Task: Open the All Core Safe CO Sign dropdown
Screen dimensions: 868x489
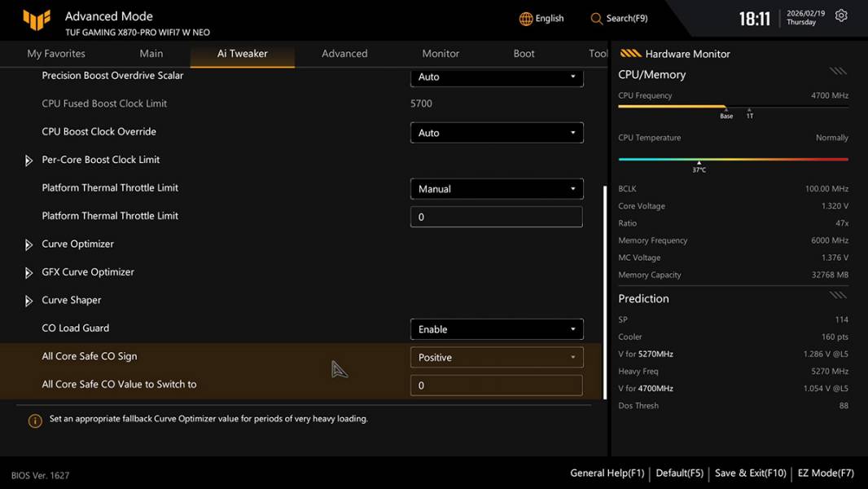Action: tap(497, 357)
